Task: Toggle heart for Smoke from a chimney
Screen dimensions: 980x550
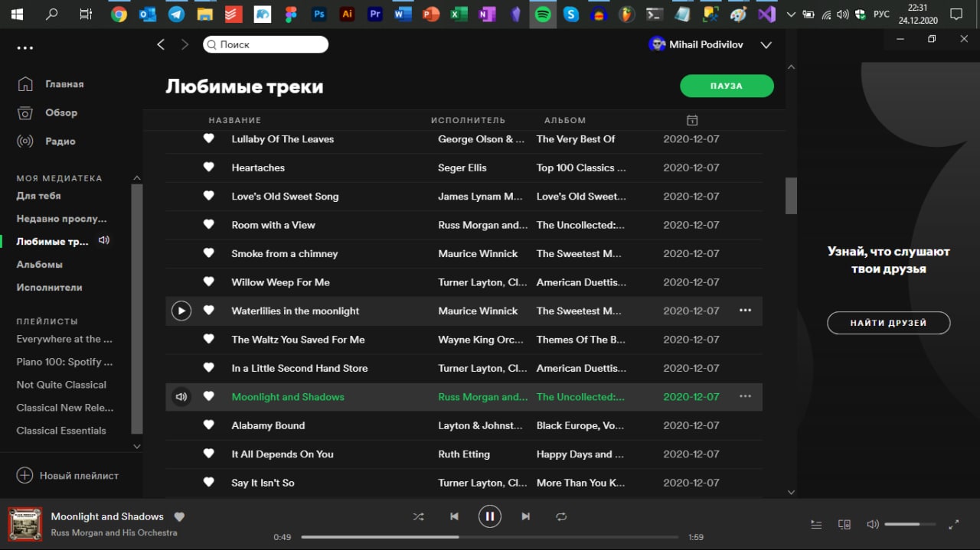Action: (x=208, y=253)
